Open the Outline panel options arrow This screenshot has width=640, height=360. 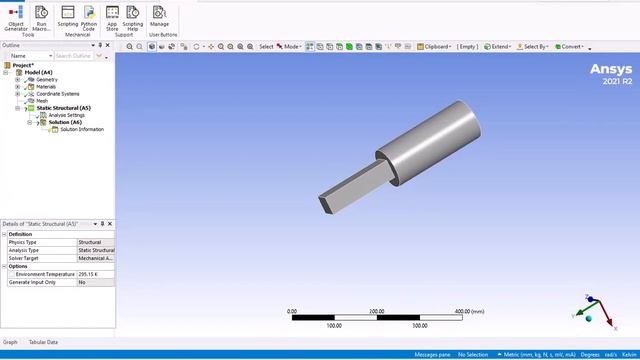93,45
